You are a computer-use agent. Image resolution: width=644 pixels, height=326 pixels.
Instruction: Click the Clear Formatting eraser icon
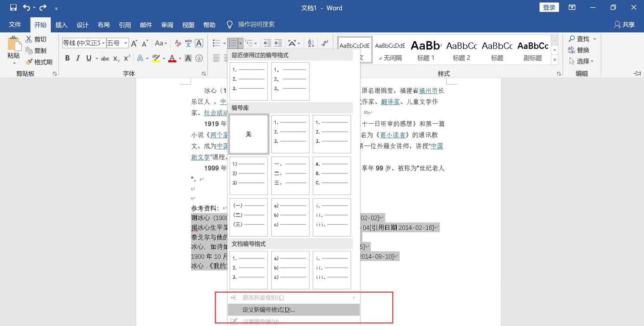(x=178, y=43)
